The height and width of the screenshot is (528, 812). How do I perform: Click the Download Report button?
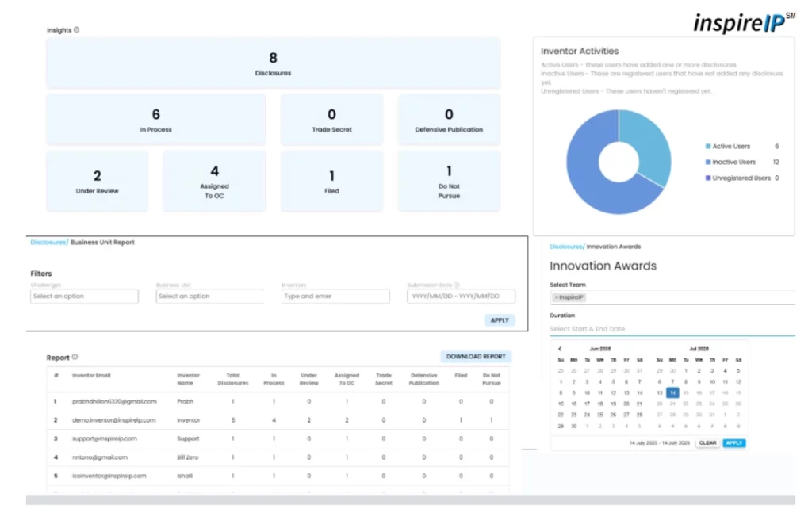point(476,357)
